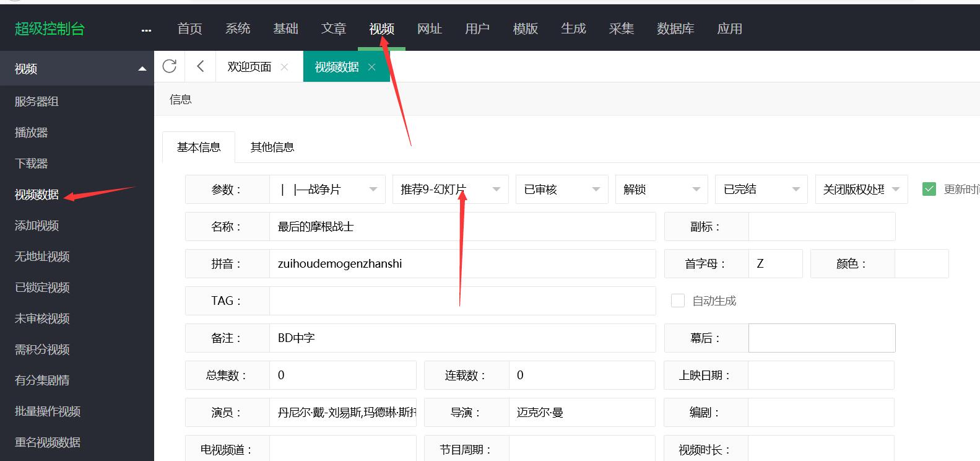Switch to the 欢迎页面 tab
The height and width of the screenshot is (461, 980).
pos(249,67)
